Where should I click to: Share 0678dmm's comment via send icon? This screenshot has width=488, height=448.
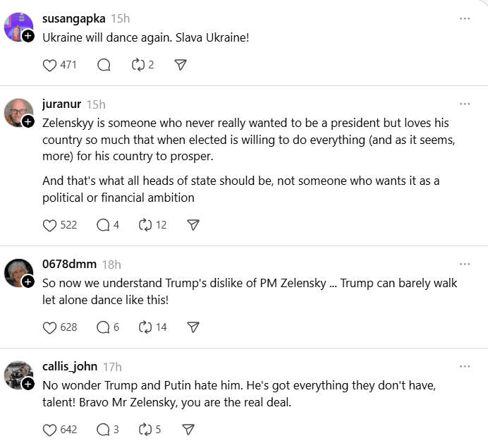(193, 327)
